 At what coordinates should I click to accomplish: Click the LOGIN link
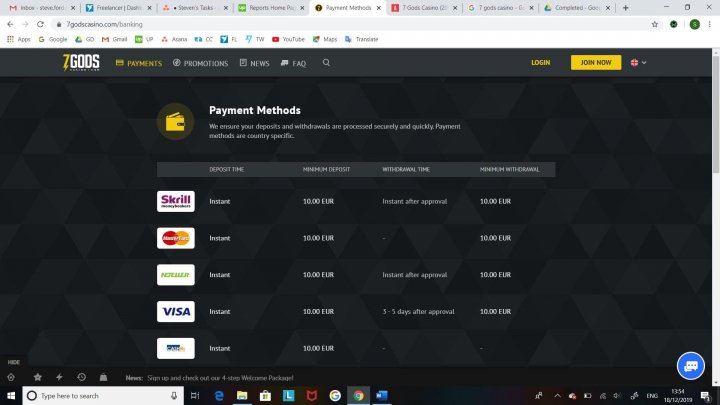[x=540, y=62]
